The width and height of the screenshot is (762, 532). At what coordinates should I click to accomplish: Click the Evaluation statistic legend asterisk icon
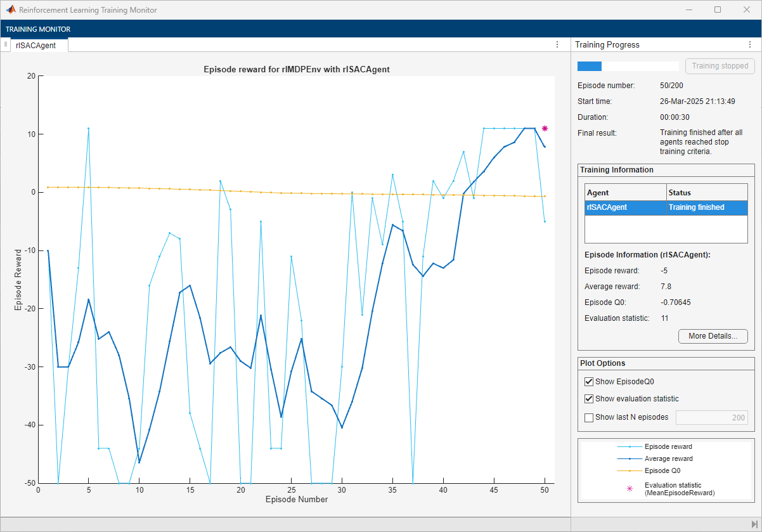pyautogui.click(x=630, y=489)
